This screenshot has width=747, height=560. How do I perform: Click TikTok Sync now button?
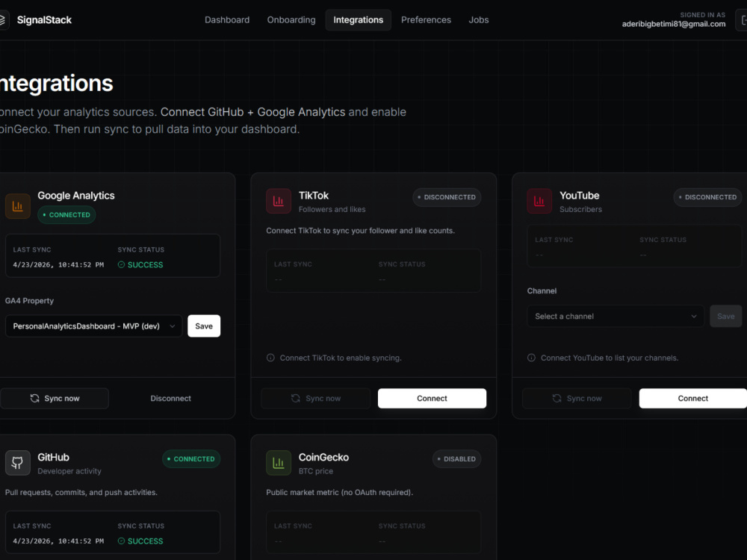[x=316, y=398]
